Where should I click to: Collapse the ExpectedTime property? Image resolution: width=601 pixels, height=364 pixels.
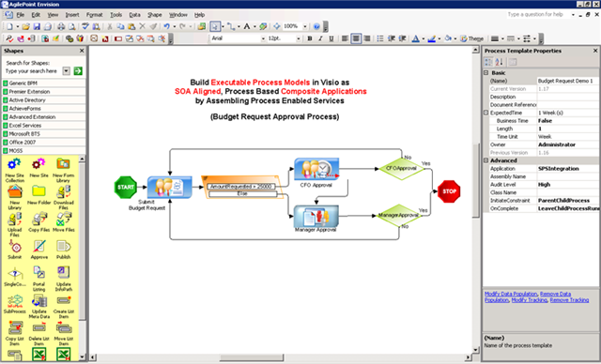[x=486, y=113]
